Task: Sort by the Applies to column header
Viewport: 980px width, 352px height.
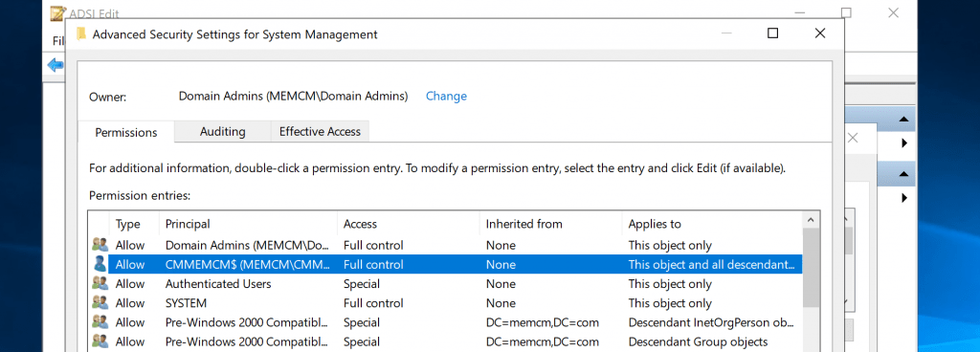Action: pyautogui.click(x=712, y=224)
